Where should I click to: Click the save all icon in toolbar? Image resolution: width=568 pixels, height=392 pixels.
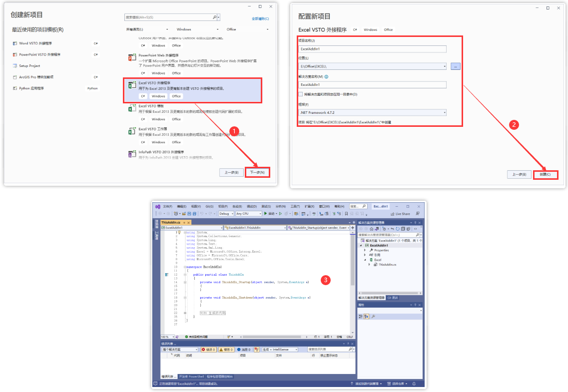point(194,214)
